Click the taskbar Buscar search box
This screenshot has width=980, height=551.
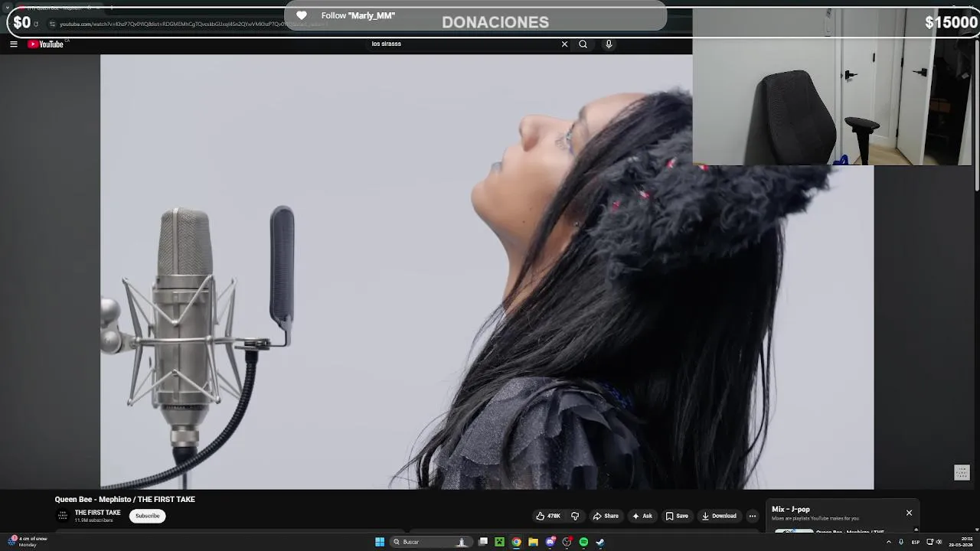click(x=430, y=542)
